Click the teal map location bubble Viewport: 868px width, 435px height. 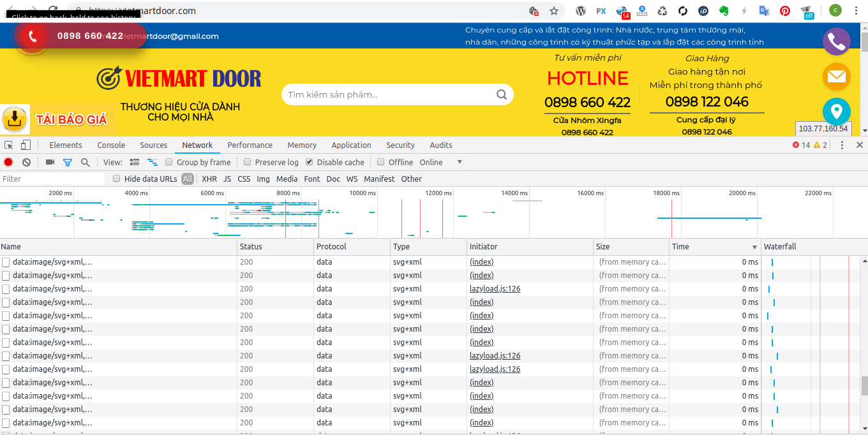836,112
